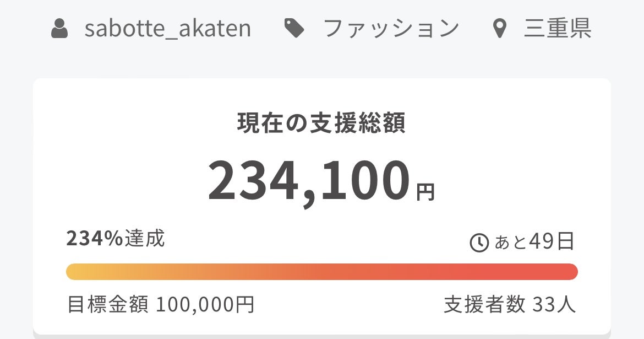The width and height of the screenshot is (644, 339).
Task: Click the middle of the funding progress bar
Action: 321,272
